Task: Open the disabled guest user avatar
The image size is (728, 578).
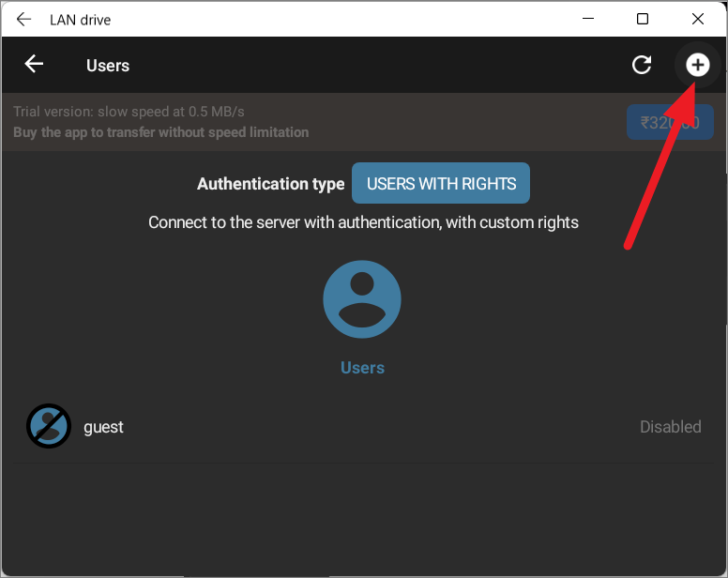Action: coord(49,426)
